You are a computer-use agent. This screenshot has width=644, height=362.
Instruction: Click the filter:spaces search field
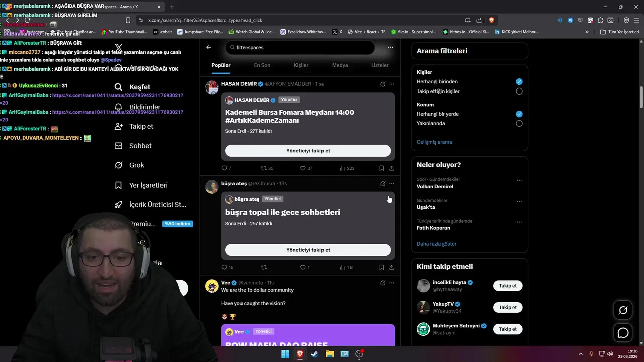(300, 47)
